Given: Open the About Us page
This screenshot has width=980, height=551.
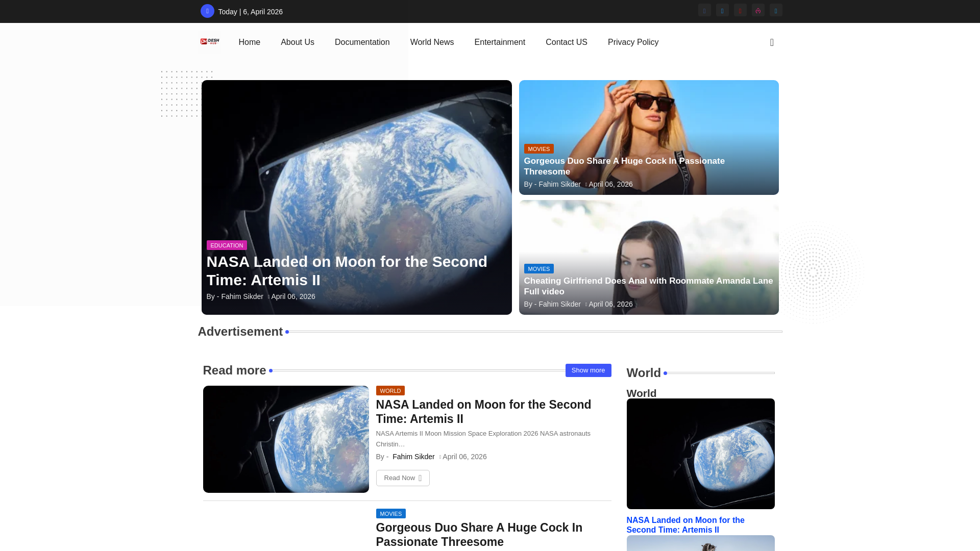Looking at the screenshot, I should 298,42.
